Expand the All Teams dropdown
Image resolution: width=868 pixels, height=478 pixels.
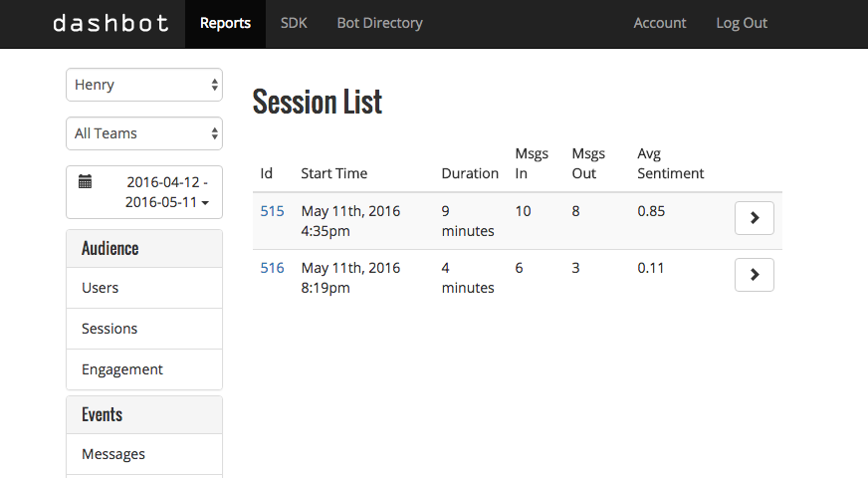[144, 133]
